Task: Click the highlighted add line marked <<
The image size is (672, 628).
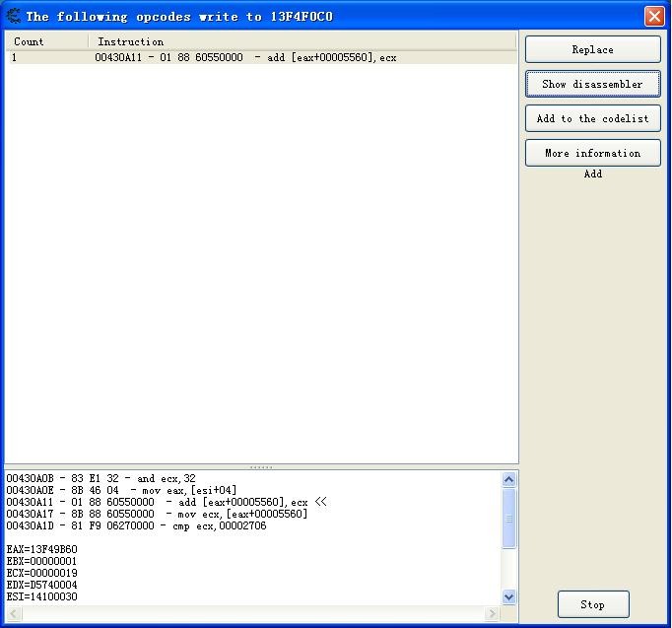Action: click(x=167, y=502)
